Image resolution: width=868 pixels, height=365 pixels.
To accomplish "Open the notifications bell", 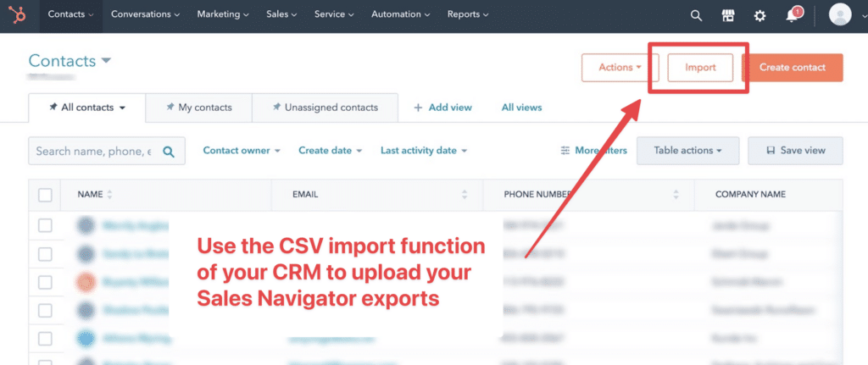I will click(x=793, y=15).
